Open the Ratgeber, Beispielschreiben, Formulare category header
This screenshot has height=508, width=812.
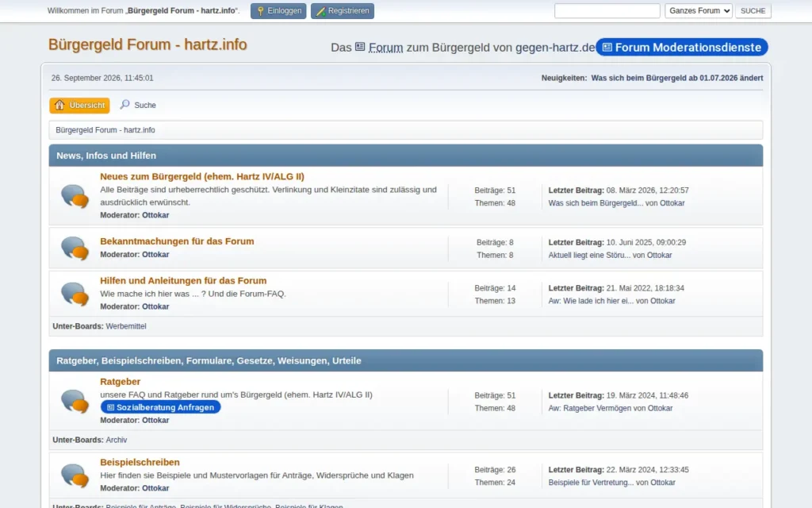pos(209,361)
